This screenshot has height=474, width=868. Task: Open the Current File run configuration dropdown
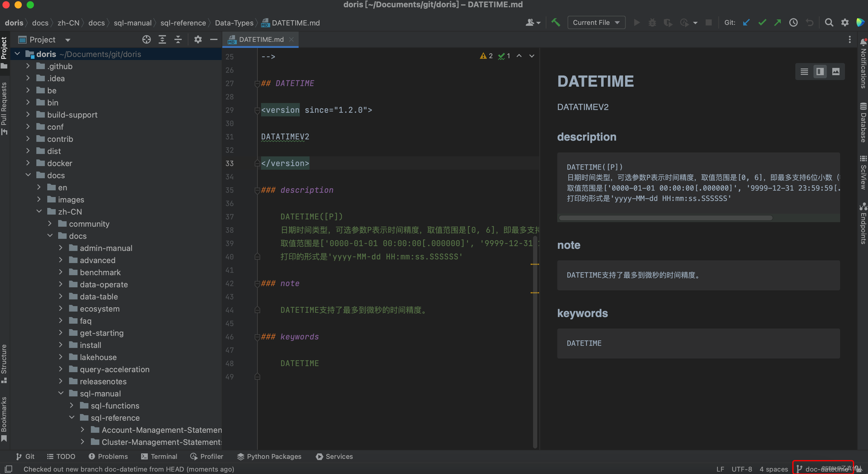coord(596,23)
